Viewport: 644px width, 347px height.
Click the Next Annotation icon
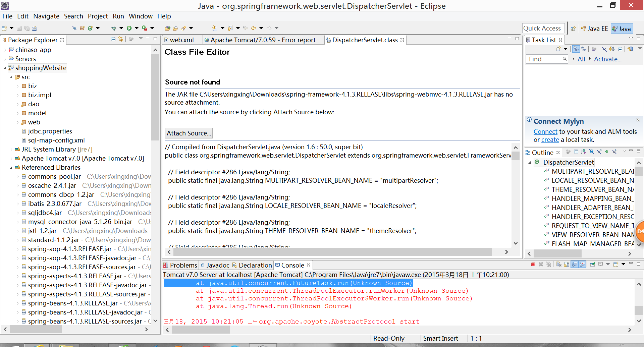click(x=214, y=28)
